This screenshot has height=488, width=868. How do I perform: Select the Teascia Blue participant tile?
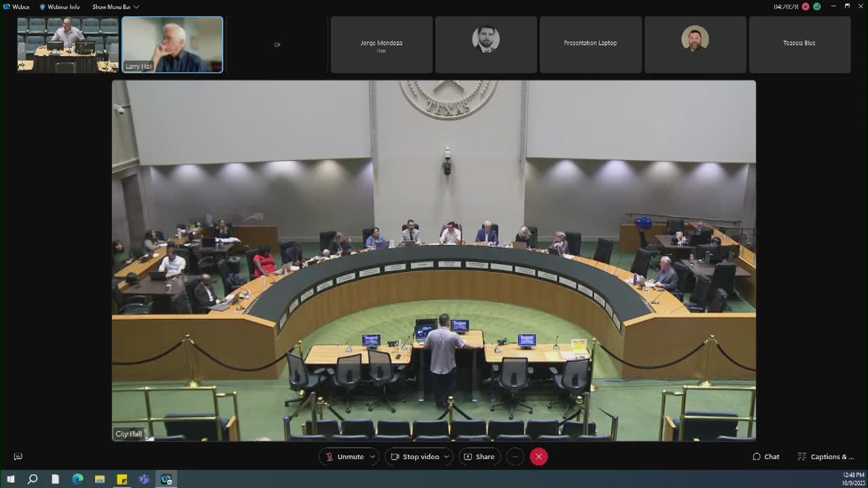click(800, 45)
